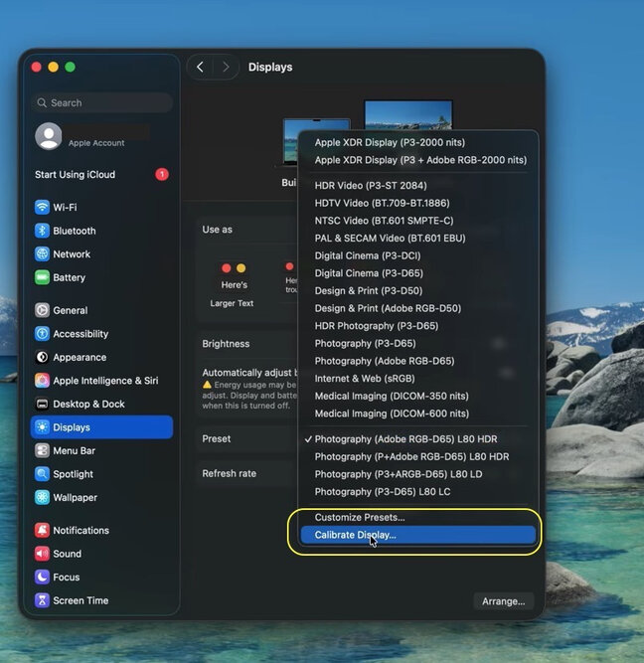This screenshot has height=663, width=644.
Task: Click the Wallpaper flower icon
Action: point(42,497)
